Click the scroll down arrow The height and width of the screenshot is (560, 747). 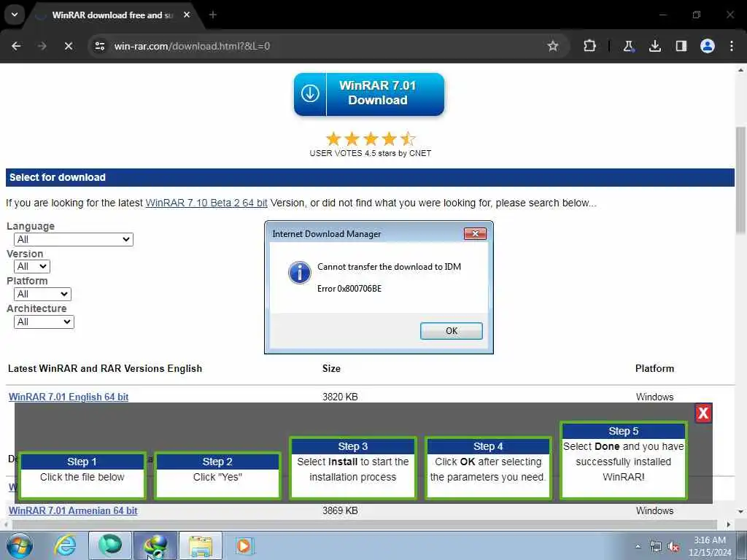pos(740,511)
